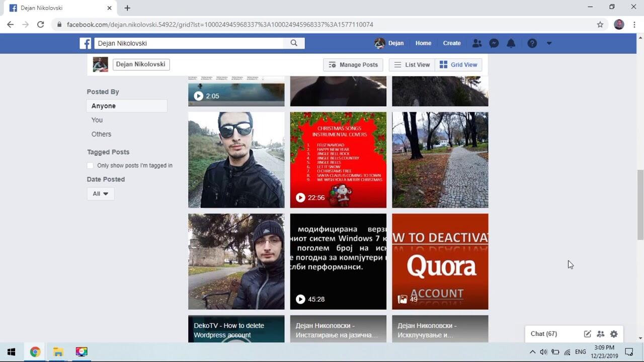The width and height of the screenshot is (644, 362).
Task: Open the Messenger icon
Action: click(494, 43)
